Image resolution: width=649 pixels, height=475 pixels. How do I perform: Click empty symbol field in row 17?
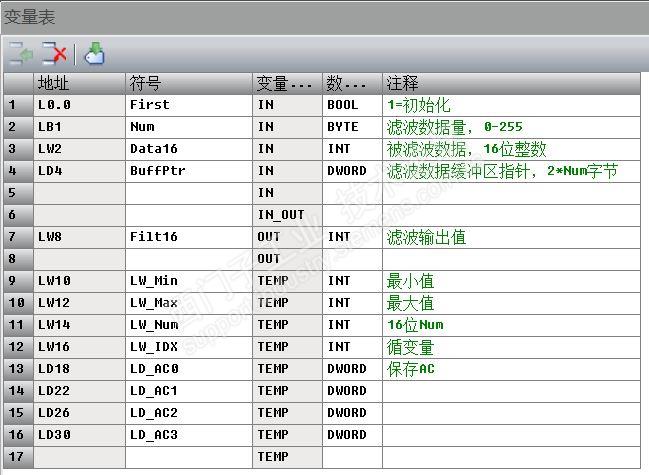(x=189, y=457)
